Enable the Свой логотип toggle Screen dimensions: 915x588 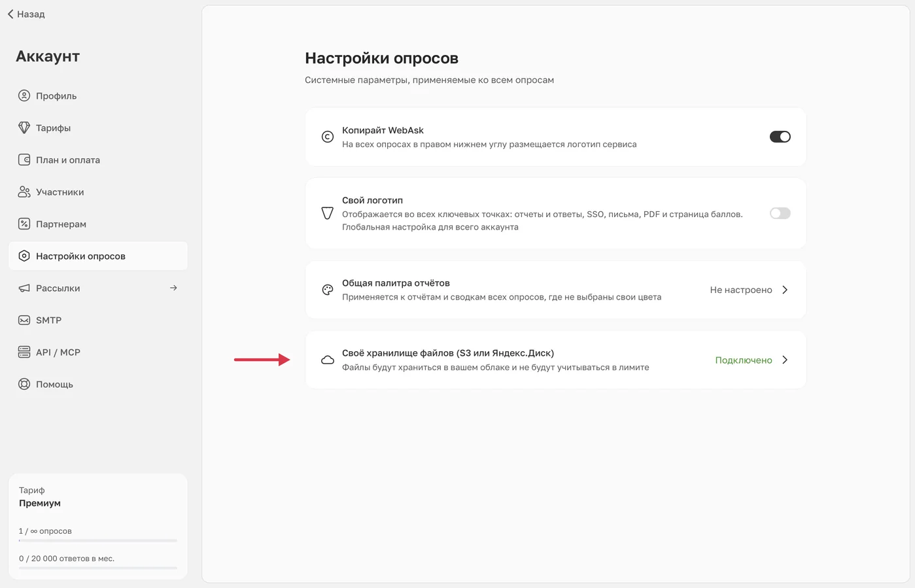[780, 213]
